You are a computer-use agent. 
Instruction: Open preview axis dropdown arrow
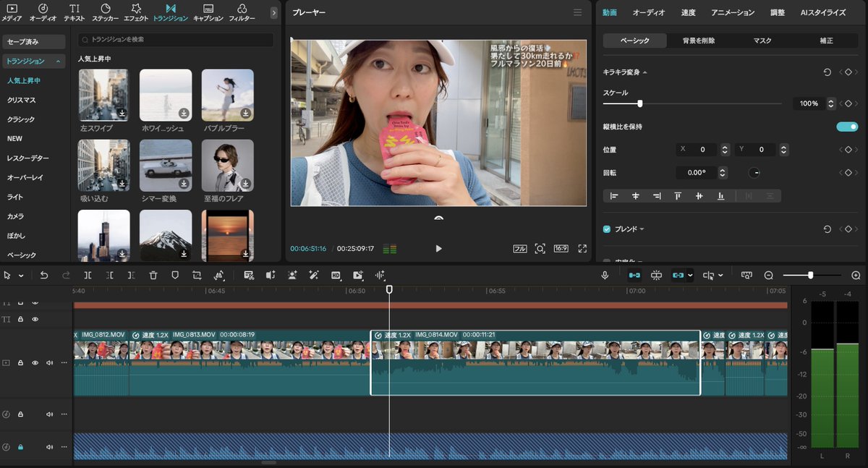[x=720, y=276]
